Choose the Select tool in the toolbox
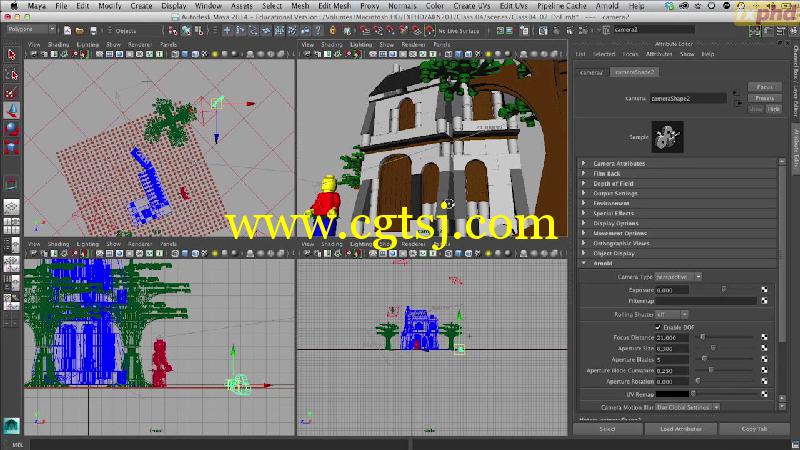The width and height of the screenshot is (800, 450). pos(12,55)
